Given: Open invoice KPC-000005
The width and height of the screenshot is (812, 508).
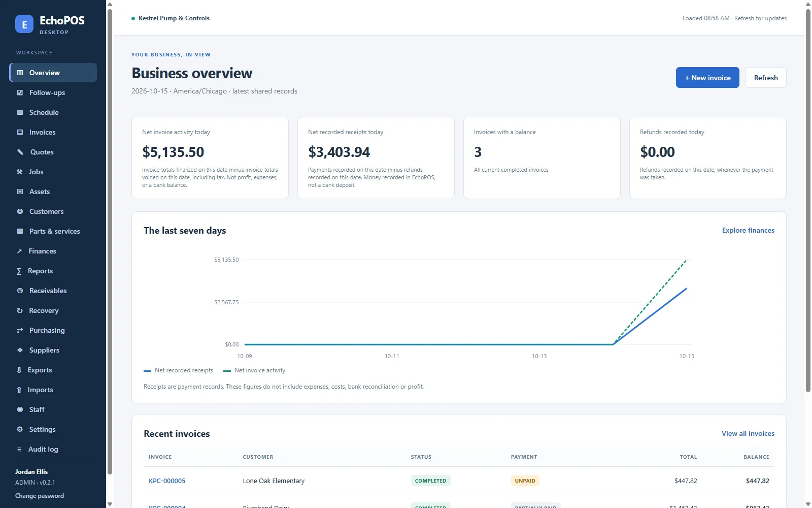Looking at the screenshot, I should pos(167,481).
